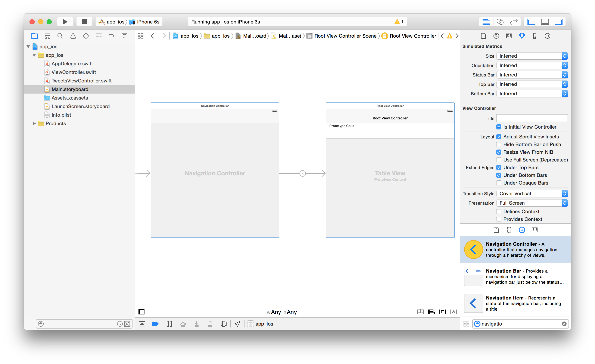Click Main.storyboard in file navigator
595x364 pixels.
pyautogui.click(x=69, y=89)
